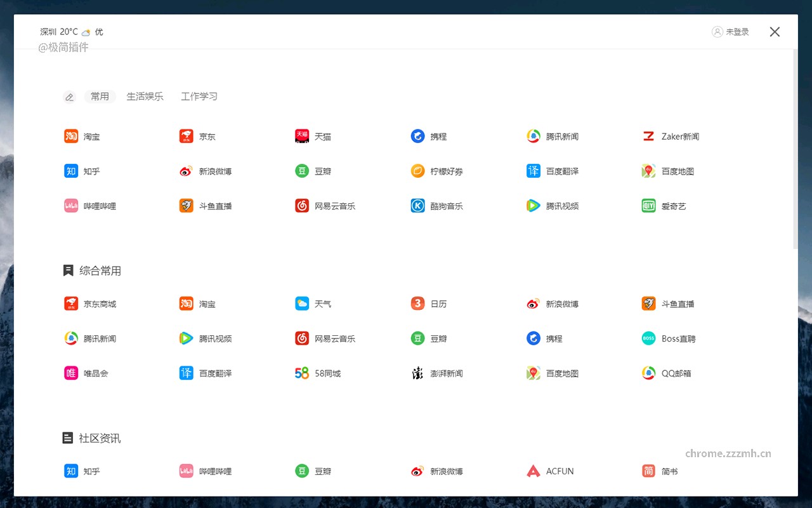
Task: Open 百度翻译 icon in the top favorites
Action: 534,171
